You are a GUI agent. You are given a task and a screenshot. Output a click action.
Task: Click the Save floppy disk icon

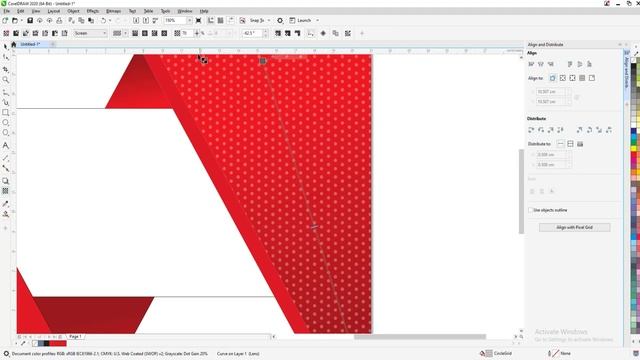tap(30, 20)
